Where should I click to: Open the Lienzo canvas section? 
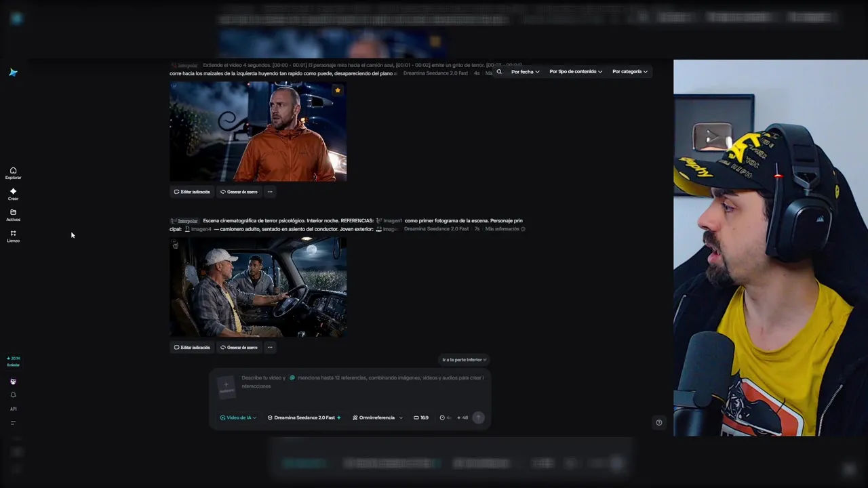[13, 236]
